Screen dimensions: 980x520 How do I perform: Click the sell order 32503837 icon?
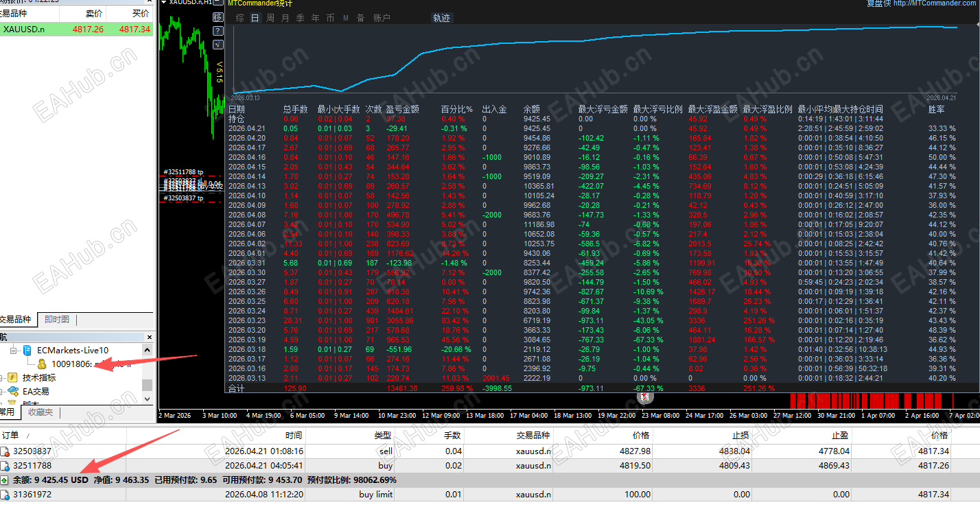5,451
